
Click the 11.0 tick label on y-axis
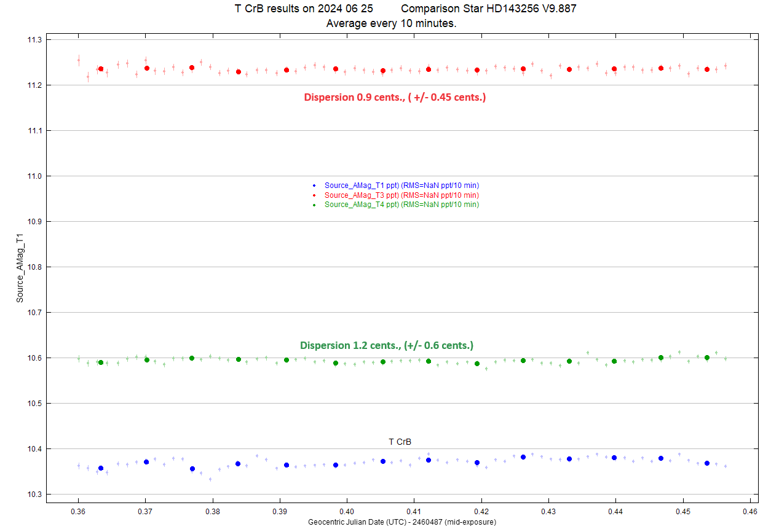pyautogui.click(x=33, y=176)
